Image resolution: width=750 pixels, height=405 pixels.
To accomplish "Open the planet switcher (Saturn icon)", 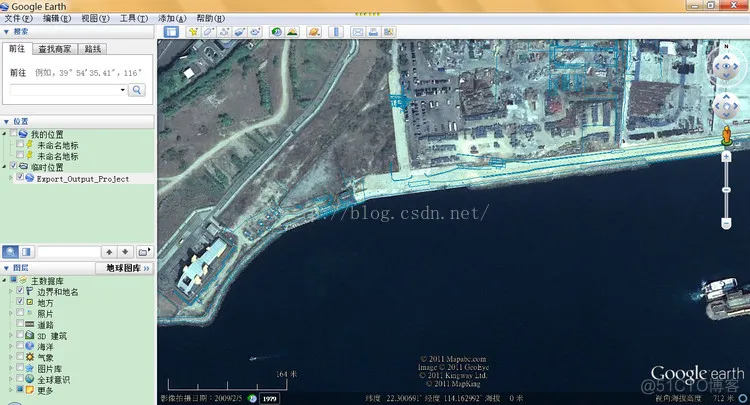I will pyautogui.click(x=314, y=32).
